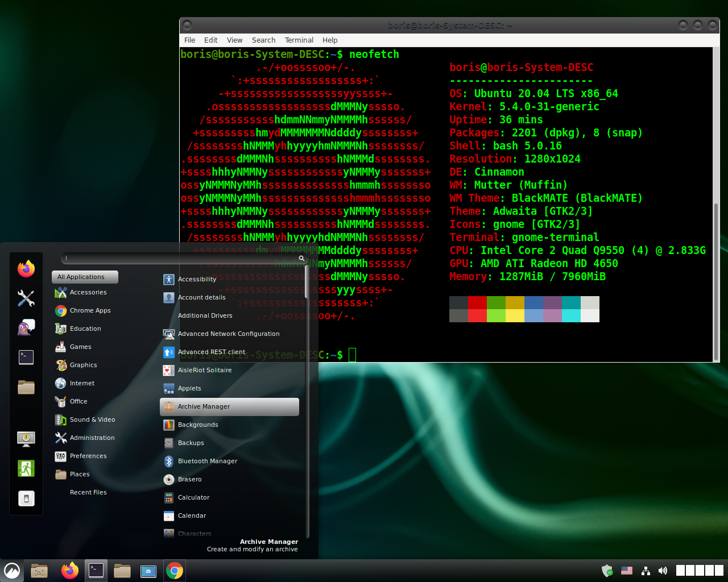Click the network connection tray icon
Screen dimensions: 728x582
(646, 571)
